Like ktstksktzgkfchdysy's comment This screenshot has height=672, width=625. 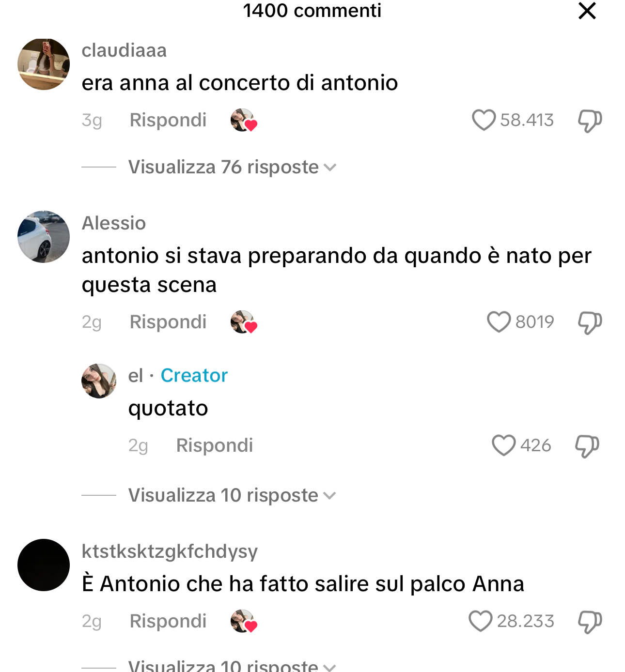(x=480, y=621)
